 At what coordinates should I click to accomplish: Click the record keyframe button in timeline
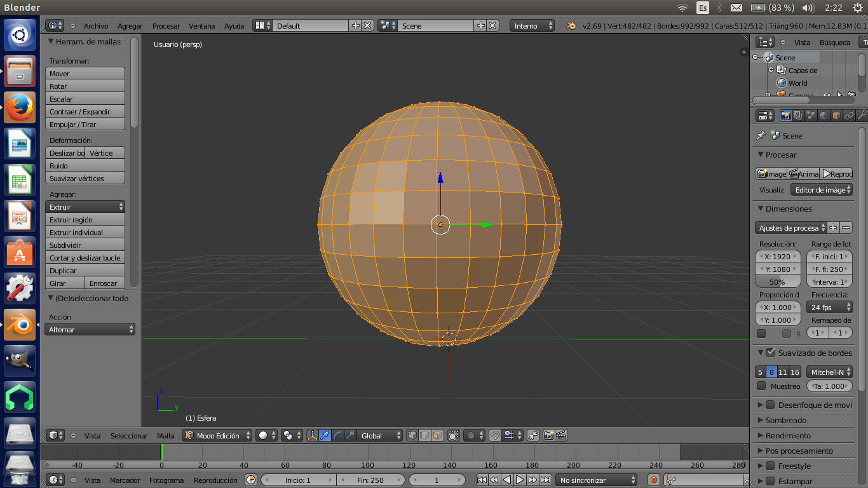point(654,480)
